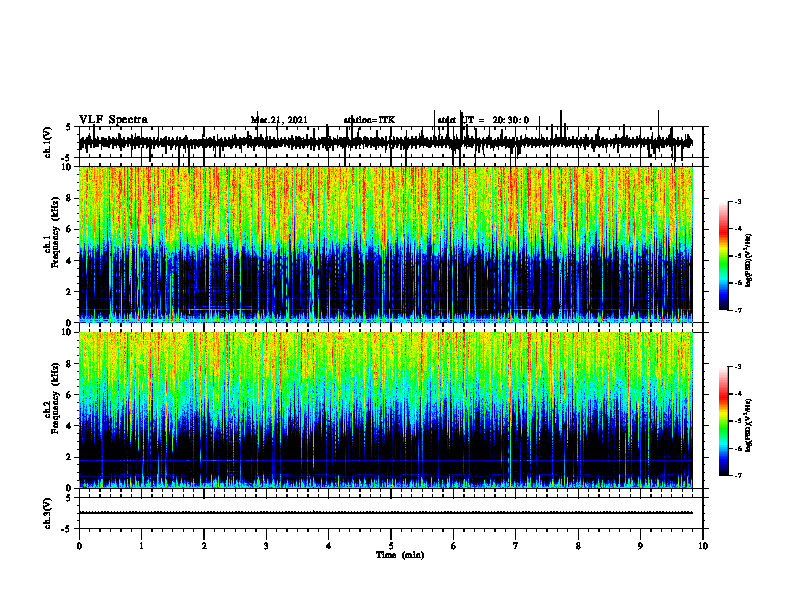792x612 pixels.
Task: Click the time axis tick label "6"
Action: pos(454,546)
